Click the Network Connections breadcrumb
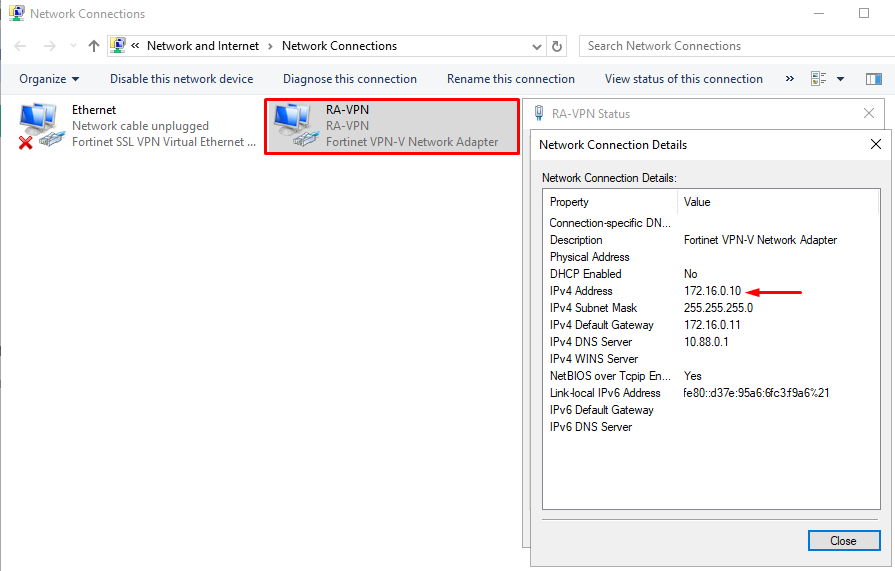 (339, 46)
